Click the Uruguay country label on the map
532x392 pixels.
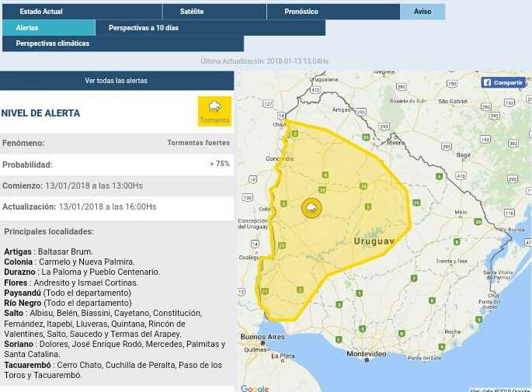(x=374, y=241)
